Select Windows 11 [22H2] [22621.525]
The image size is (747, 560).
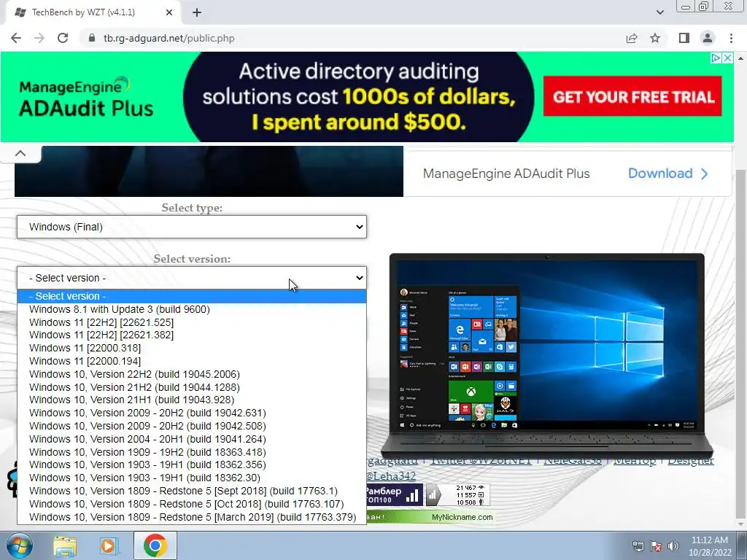192,322
